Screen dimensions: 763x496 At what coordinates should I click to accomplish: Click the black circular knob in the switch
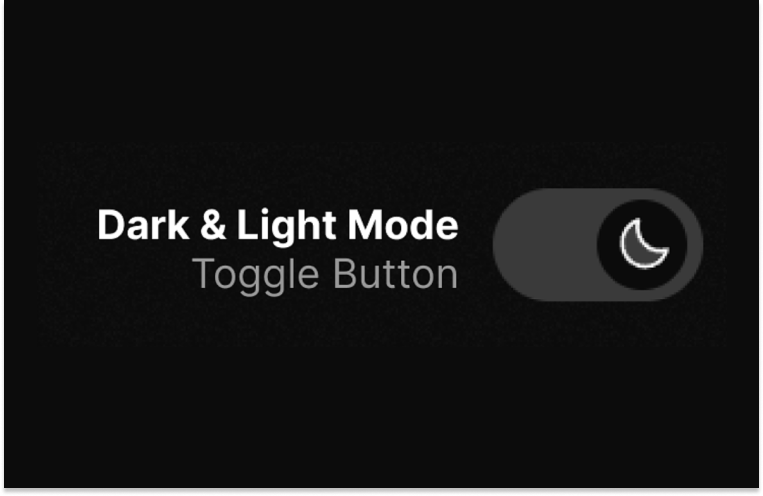coord(642,244)
